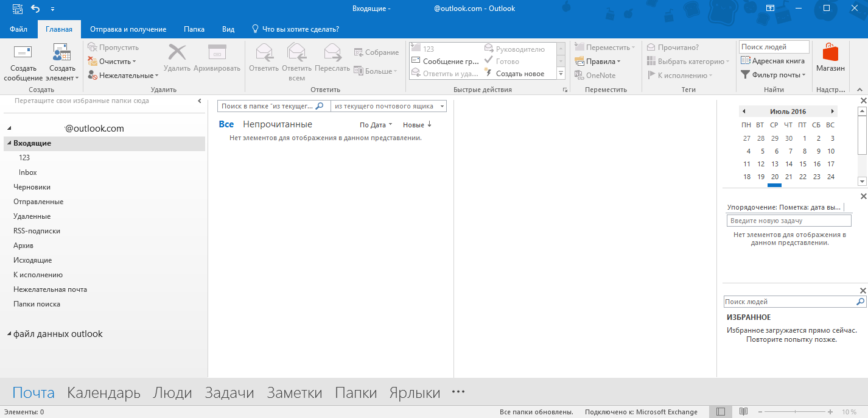
Task: Click the Undo arrow in title bar
Action: click(35, 9)
